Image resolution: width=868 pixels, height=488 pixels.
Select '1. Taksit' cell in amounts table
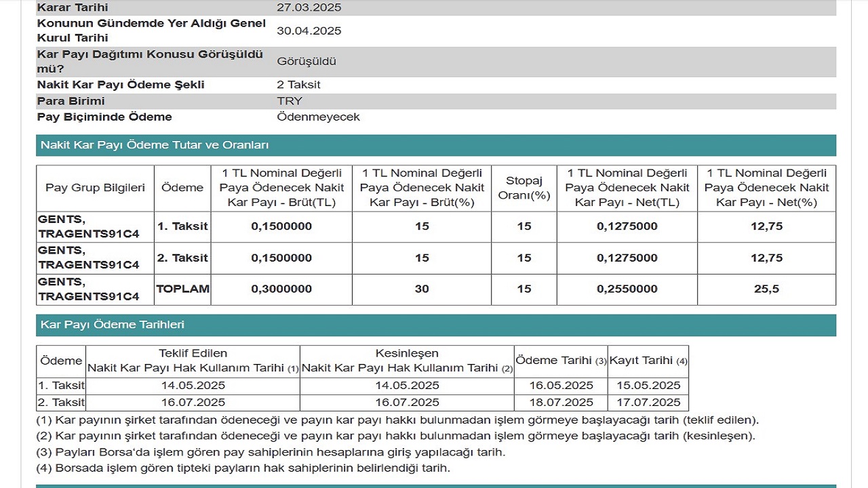click(182, 226)
